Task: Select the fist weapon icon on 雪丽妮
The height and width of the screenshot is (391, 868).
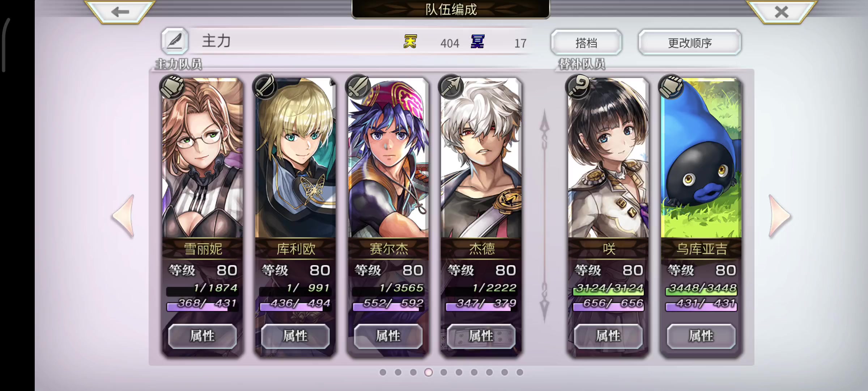Action: (172, 87)
